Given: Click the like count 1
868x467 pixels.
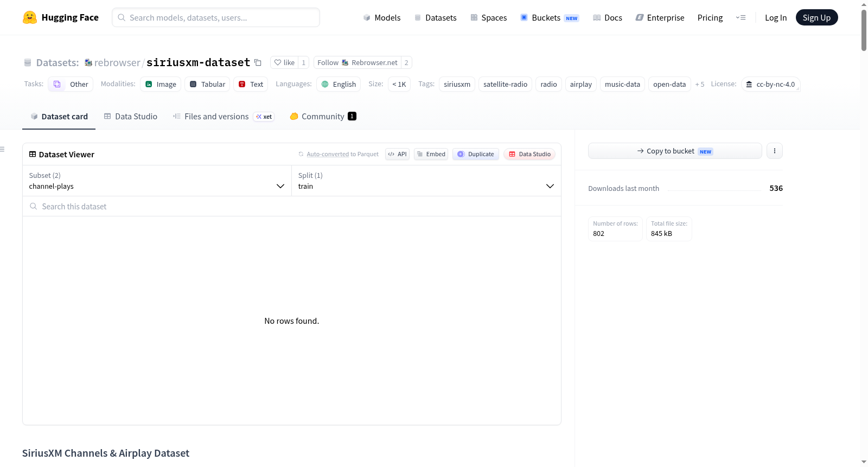Looking at the screenshot, I should pyautogui.click(x=304, y=62).
